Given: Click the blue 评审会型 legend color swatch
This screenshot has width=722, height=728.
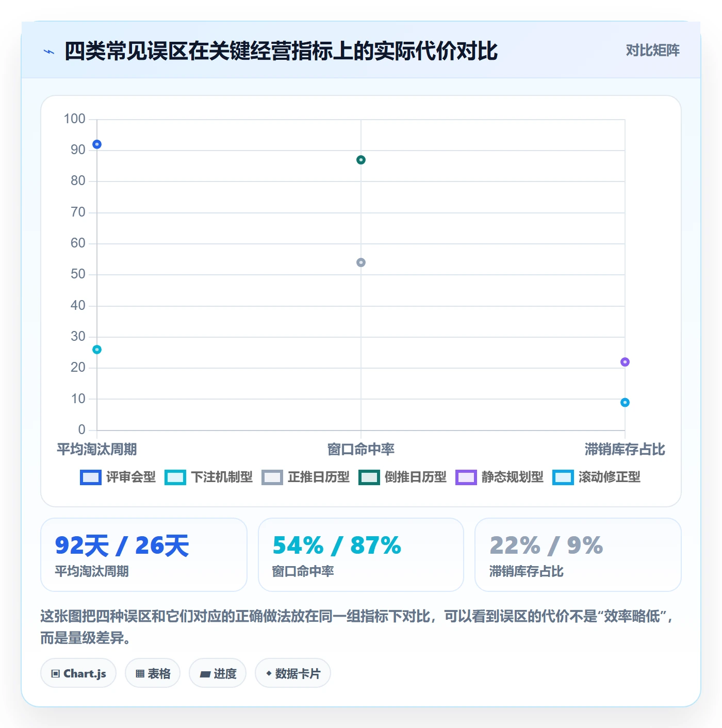Looking at the screenshot, I should tap(91, 477).
